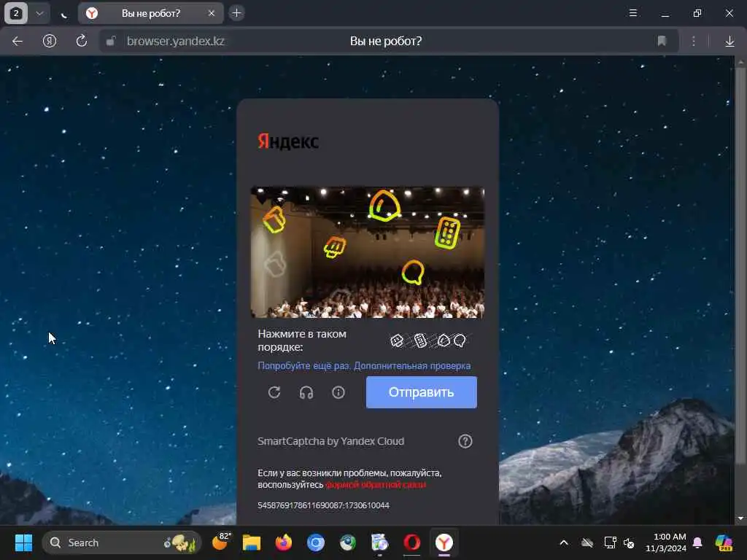Open the Windows Start menu

(23, 542)
